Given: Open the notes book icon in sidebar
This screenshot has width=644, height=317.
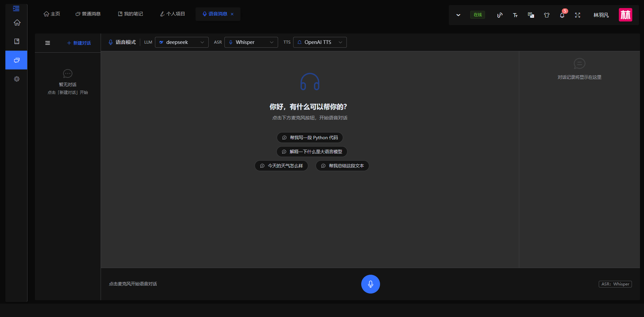Looking at the screenshot, I should (17, 41).
